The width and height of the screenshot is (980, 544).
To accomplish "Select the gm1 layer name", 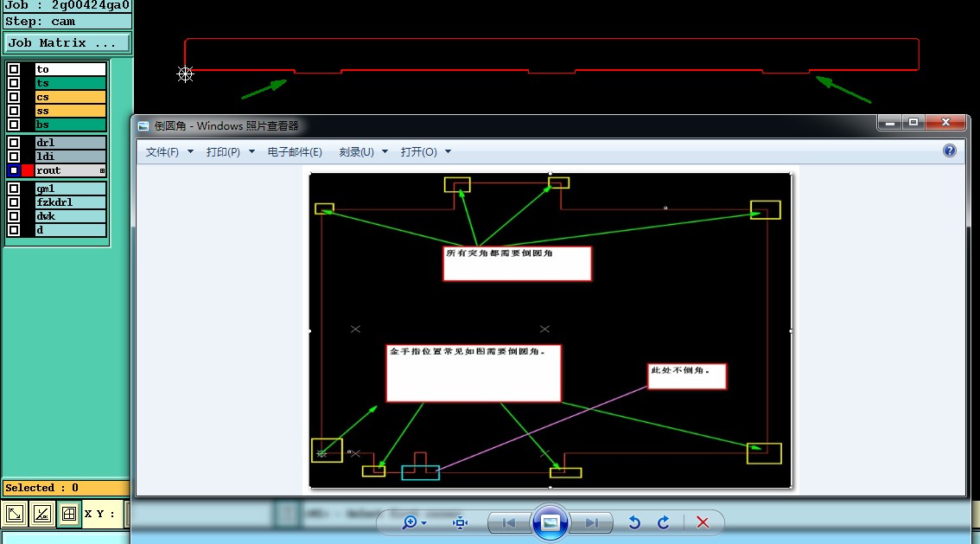I will point(71,189).
